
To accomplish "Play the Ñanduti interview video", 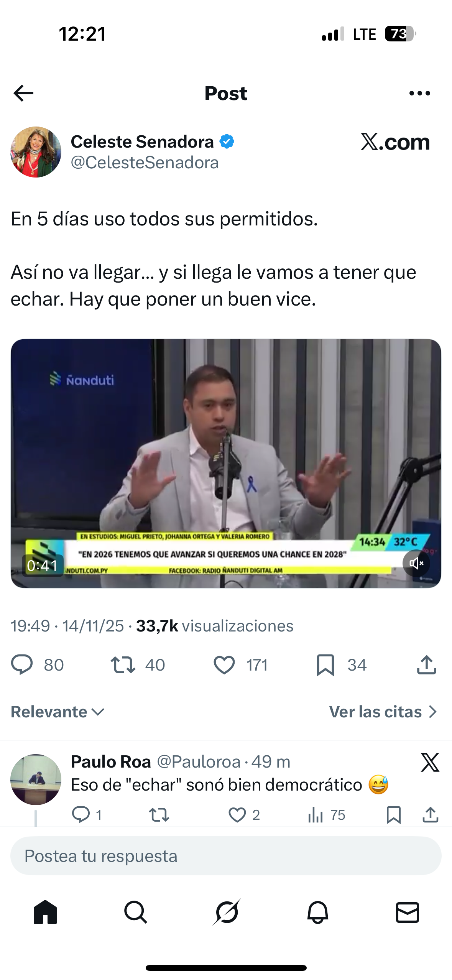I will (226, 463).
